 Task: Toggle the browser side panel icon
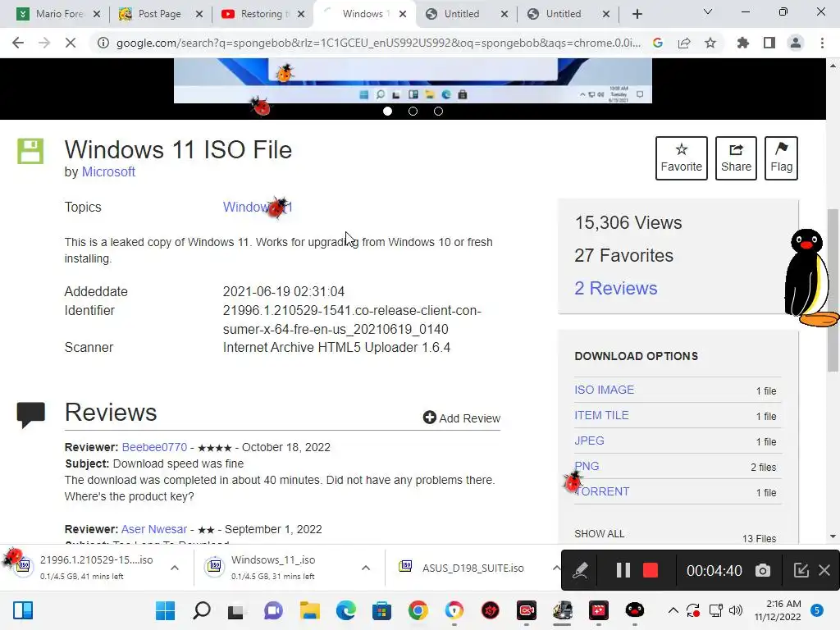coord(769,43)
